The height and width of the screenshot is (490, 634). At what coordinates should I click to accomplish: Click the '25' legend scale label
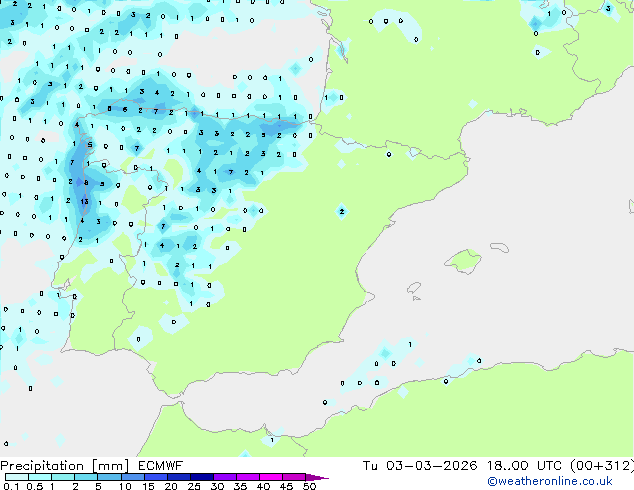pyautogui.click(x=194, y=486)
